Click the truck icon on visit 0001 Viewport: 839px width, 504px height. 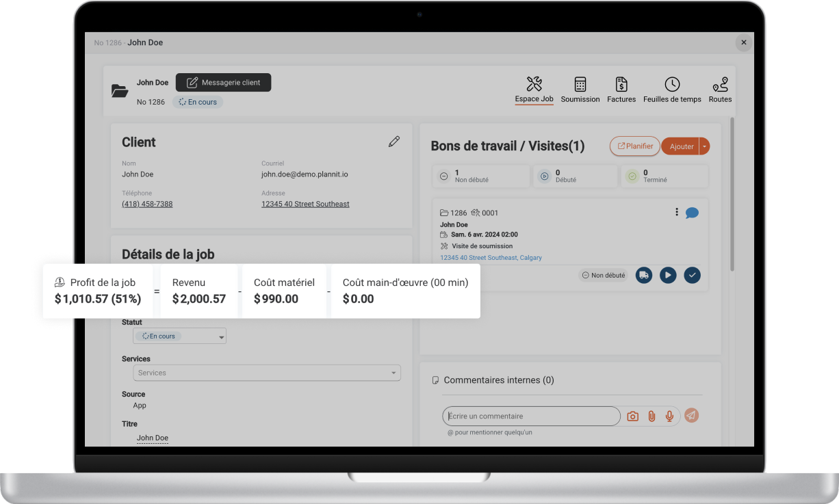coord(643,275)
